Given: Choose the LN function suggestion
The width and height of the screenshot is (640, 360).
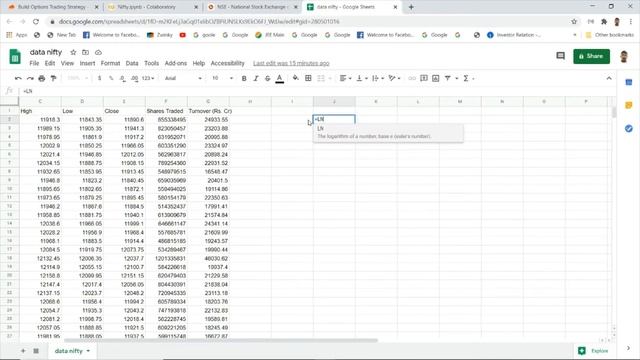Looking at the screenshot, I should coord(388,133).
